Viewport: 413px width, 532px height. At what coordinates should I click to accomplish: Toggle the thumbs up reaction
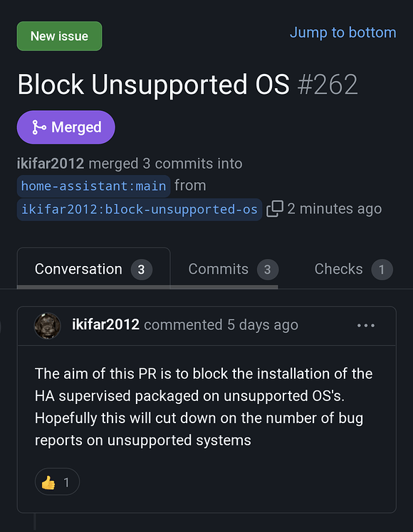click(x=57, y=482)
